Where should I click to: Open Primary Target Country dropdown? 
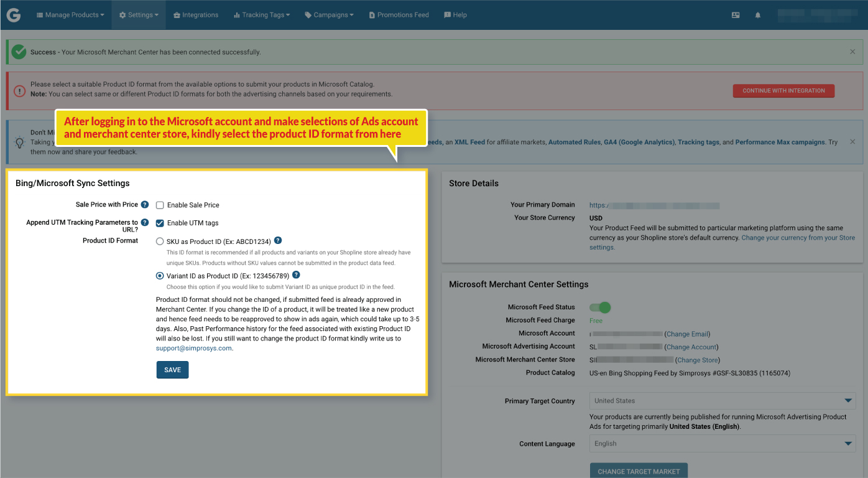tap(723, 401)
